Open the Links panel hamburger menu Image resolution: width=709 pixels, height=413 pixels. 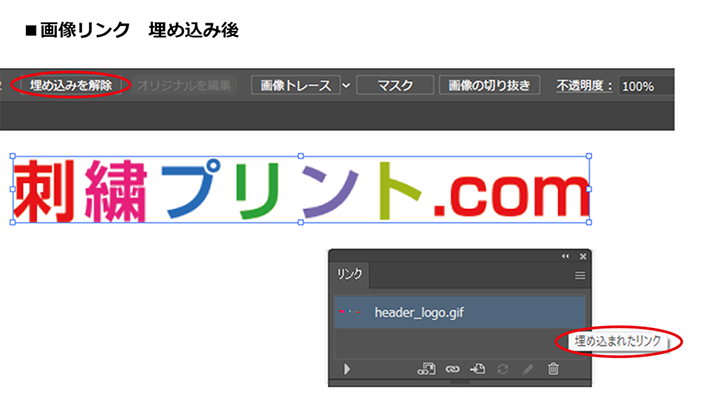pos(580,275)
